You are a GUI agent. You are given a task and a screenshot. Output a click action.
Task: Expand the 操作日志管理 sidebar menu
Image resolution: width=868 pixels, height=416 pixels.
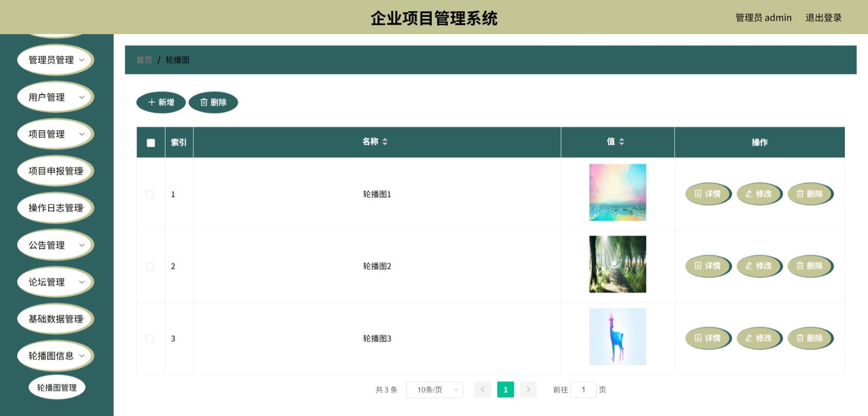coord(56,208)
